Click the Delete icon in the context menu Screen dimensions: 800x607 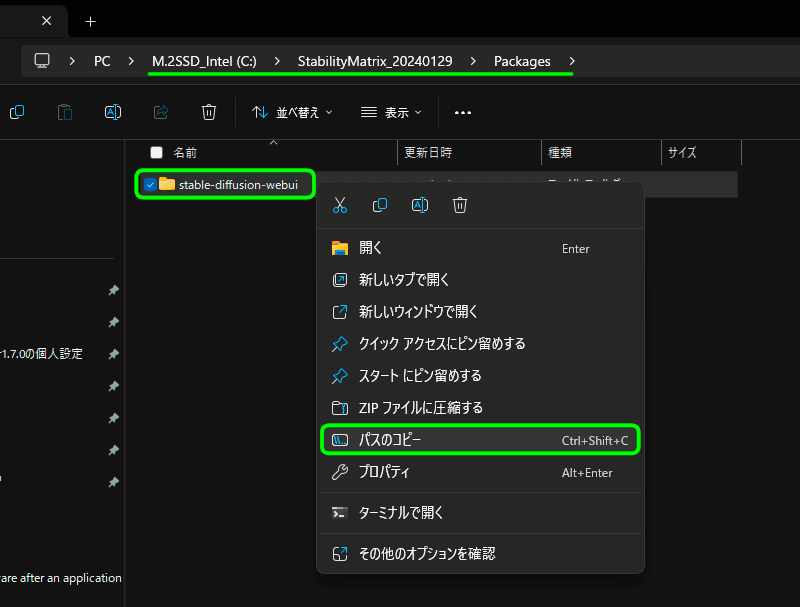pyautogui.click(x=459, y=205)
